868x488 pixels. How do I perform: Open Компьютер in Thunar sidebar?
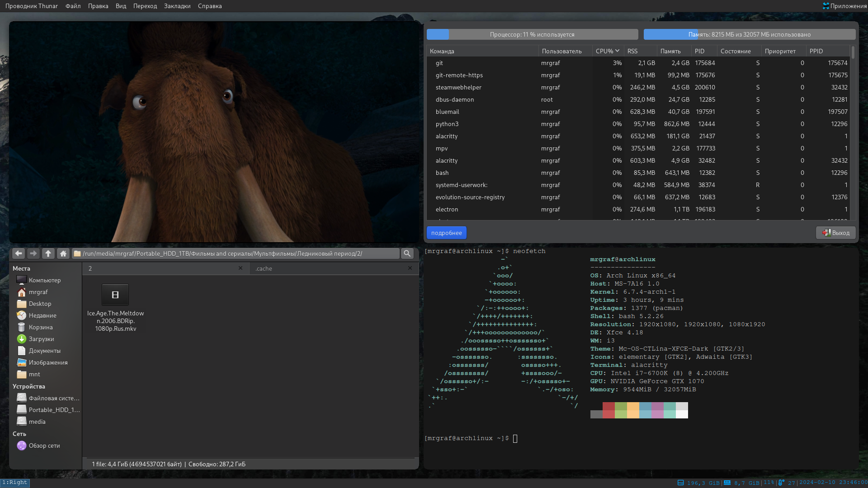point(45,280)
